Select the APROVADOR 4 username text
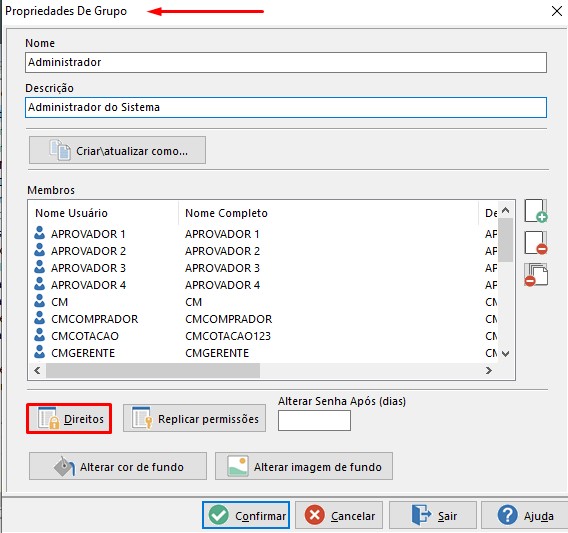 tap(88, 285)
